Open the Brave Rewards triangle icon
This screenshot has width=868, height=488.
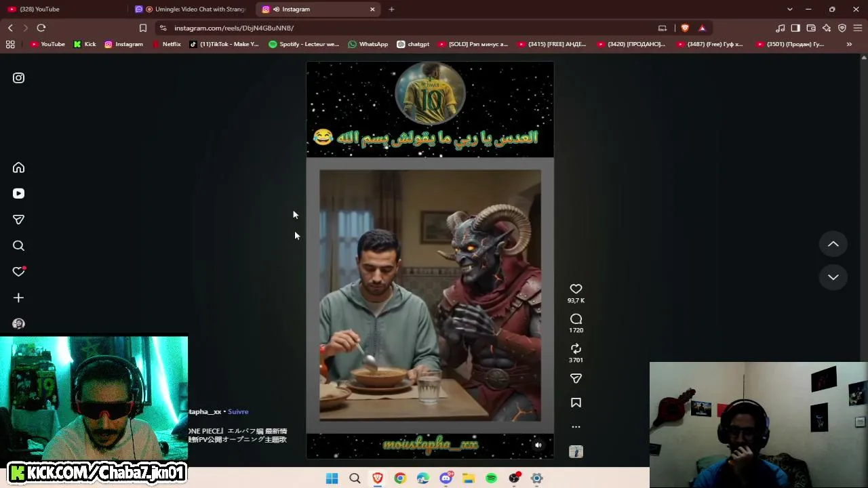click(702, 28)
